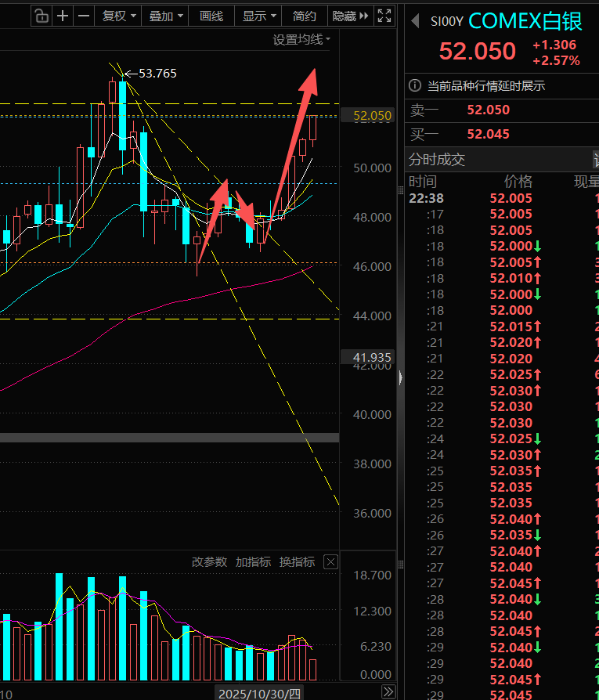Toggle the chart lock icon
This screenshot has width=599, height=700.
click(x=41, y=16)
